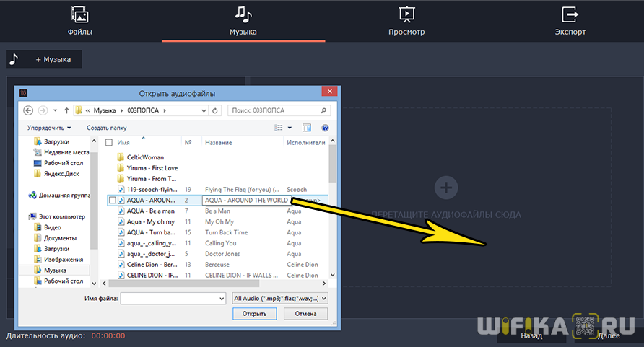Select Музыка folder in navigation tree
This screenshot has width=644, height=347.
pyautogui.click(x=55, y=270)
